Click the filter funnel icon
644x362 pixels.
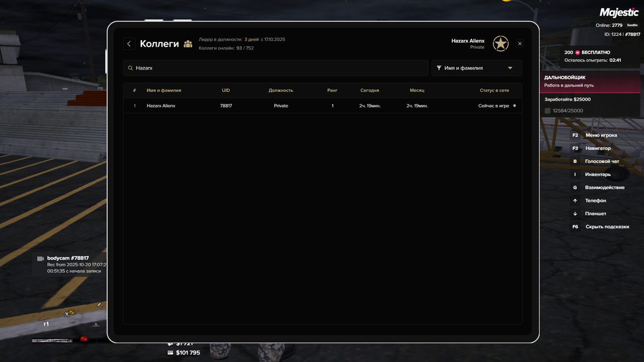click(439, 68)
